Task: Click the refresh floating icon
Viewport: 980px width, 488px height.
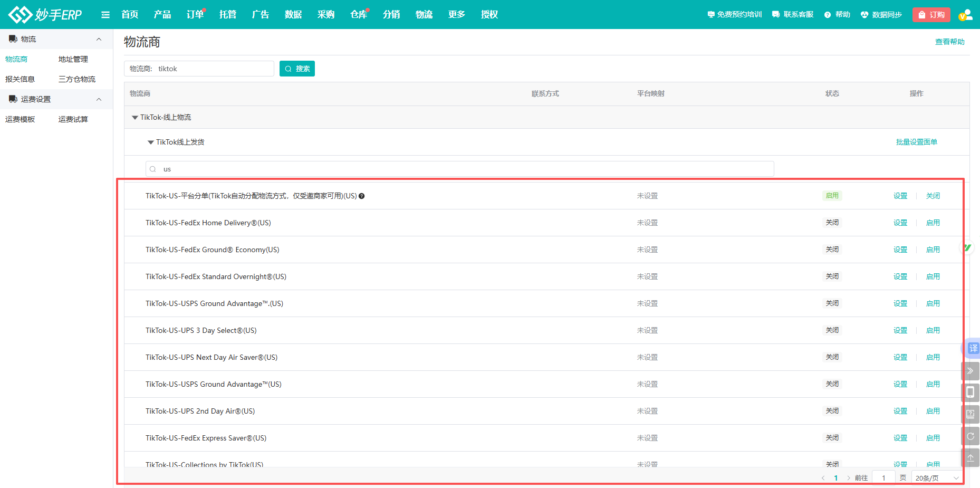Action: [970, 436]
